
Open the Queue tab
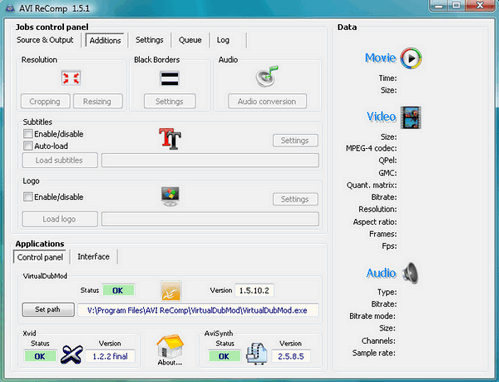190,40
